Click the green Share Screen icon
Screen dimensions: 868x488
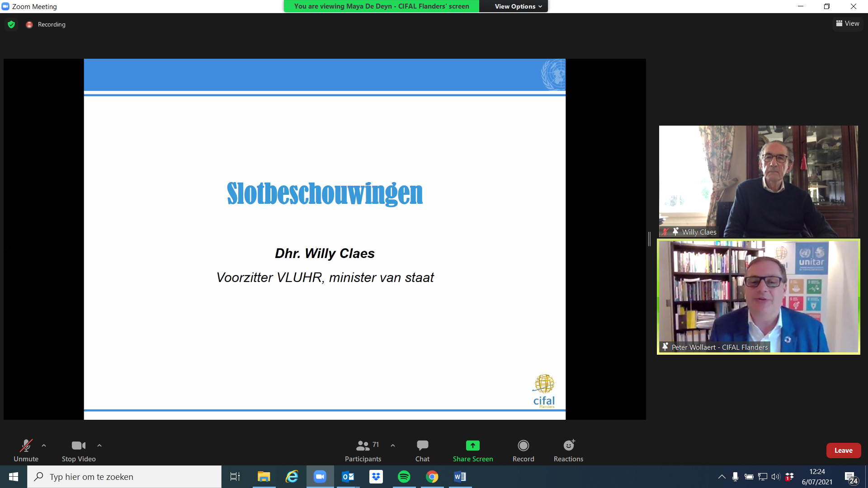click(x=472, y=446)
